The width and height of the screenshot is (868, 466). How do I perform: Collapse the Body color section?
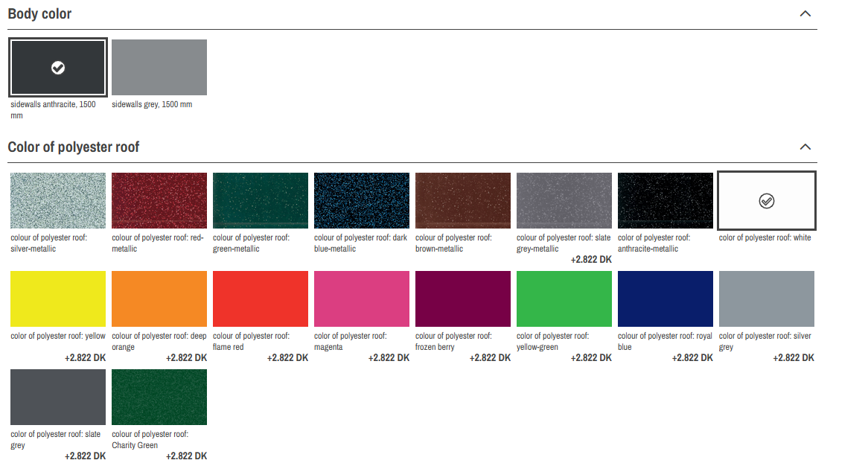coord(804,14)
